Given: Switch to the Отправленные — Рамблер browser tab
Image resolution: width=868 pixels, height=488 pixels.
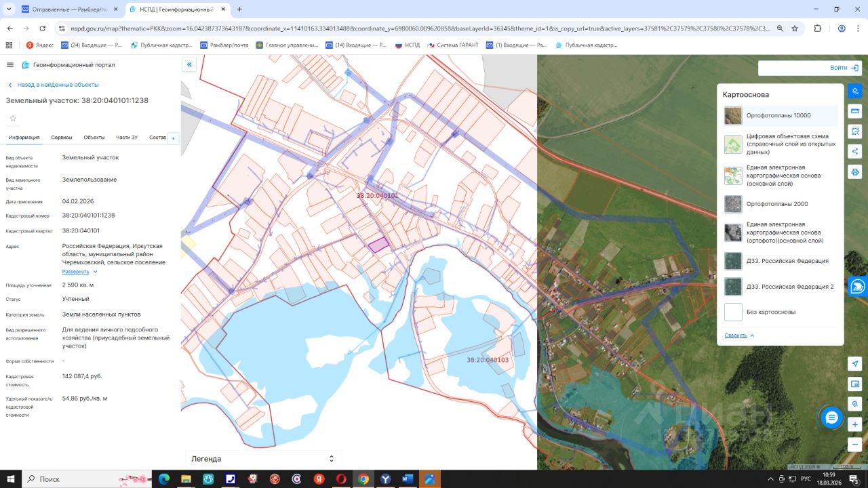Looking at the screenshot, I should [68, 9].
